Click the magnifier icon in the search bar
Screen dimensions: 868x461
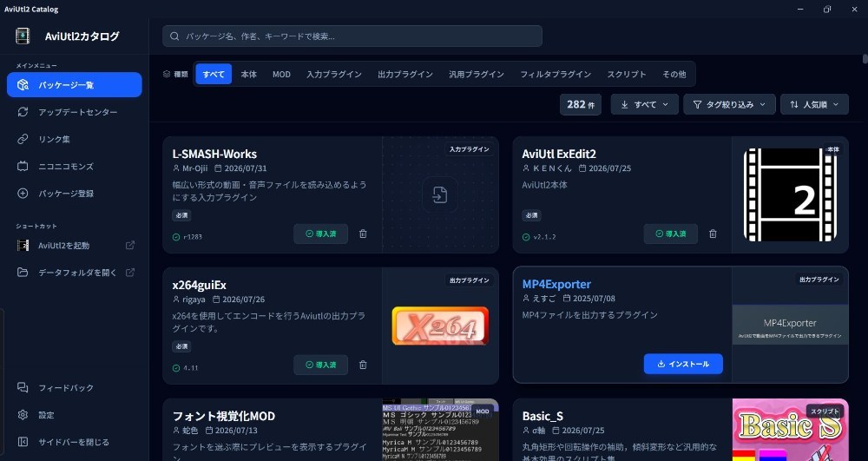[174, 36]
